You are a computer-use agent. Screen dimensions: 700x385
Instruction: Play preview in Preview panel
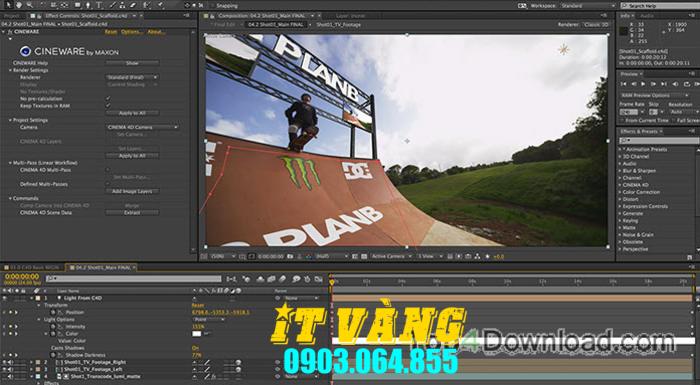[x=643, y=84]
